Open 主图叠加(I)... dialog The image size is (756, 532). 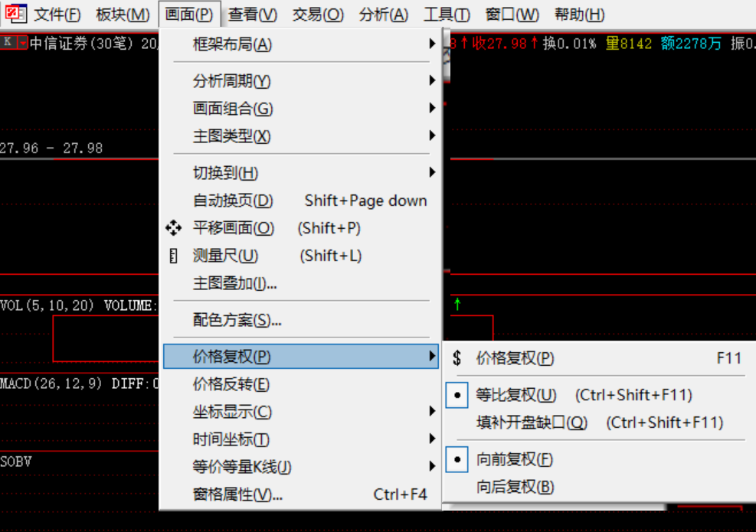click(x=301, y=283)
